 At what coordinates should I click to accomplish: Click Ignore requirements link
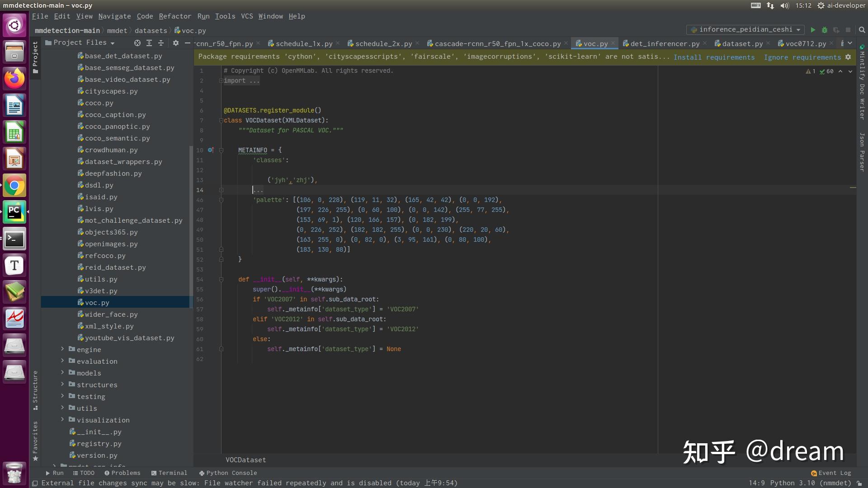(802, 57)
